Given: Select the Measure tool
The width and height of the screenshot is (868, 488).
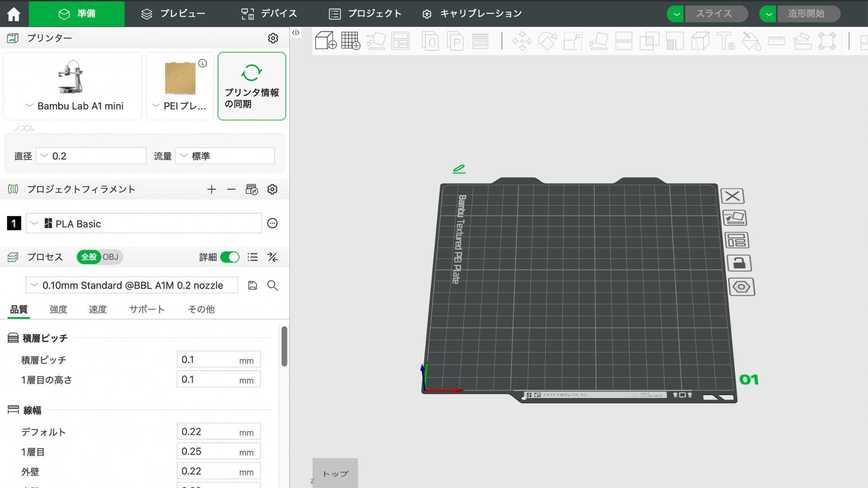Looking at the screenshot, I should click(x=776, y=41).
